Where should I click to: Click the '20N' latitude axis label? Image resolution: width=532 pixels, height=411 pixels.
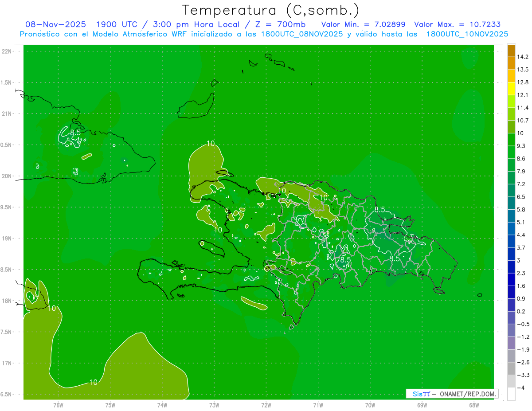8,176
